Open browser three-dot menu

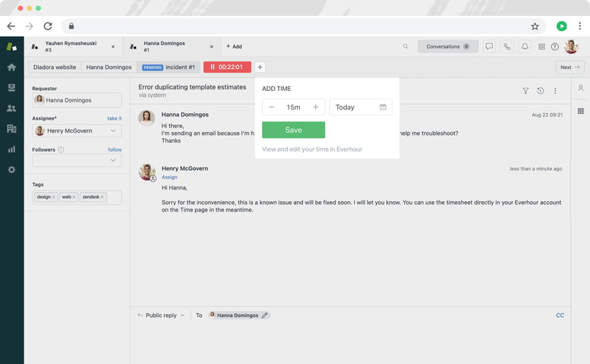579,26
